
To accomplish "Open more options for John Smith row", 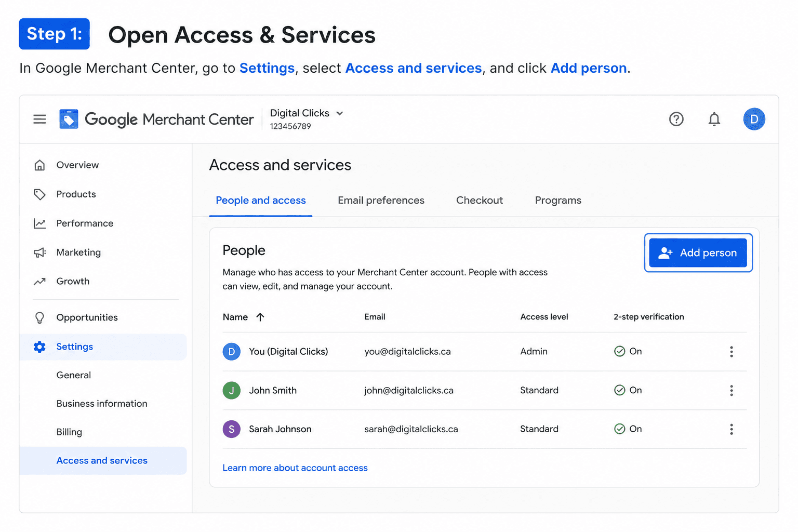I will click(x=731, y=391).
